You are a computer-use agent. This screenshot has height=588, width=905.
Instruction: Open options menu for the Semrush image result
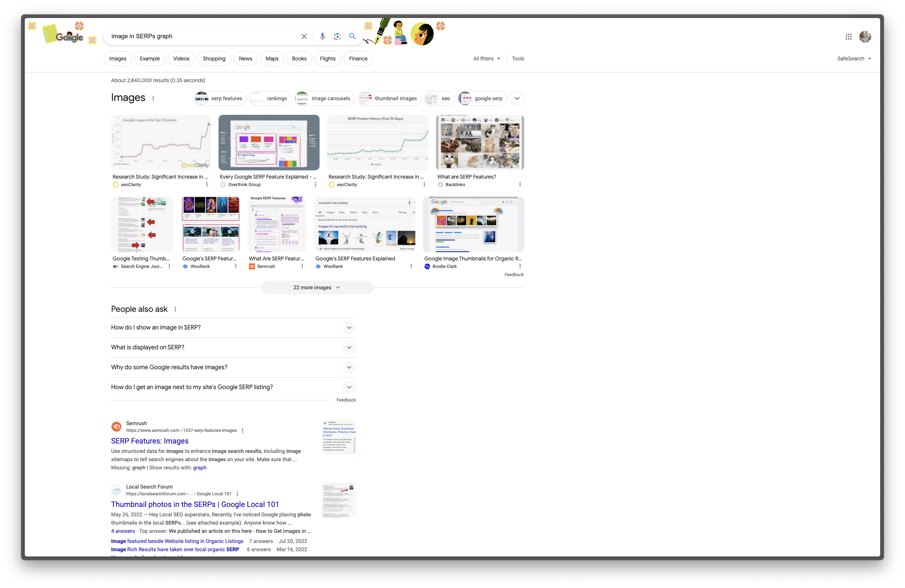coord(302,266)
